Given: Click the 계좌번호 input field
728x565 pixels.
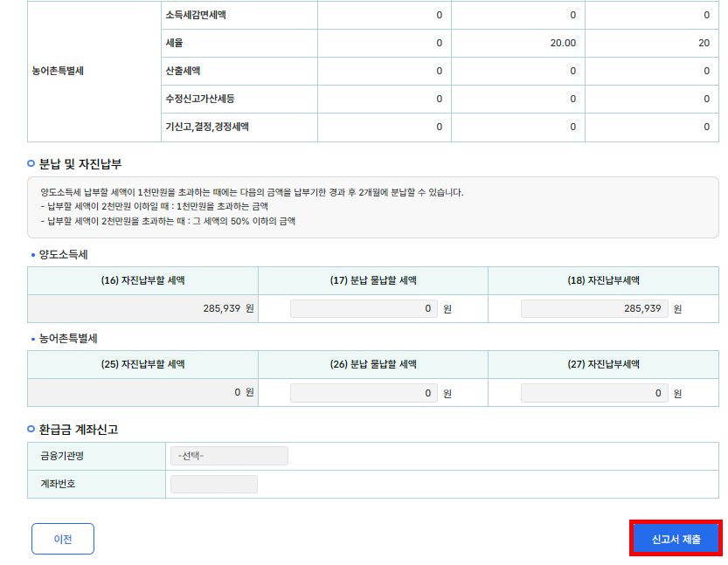Looking at the screenshot, I should (x=214, y=484).
